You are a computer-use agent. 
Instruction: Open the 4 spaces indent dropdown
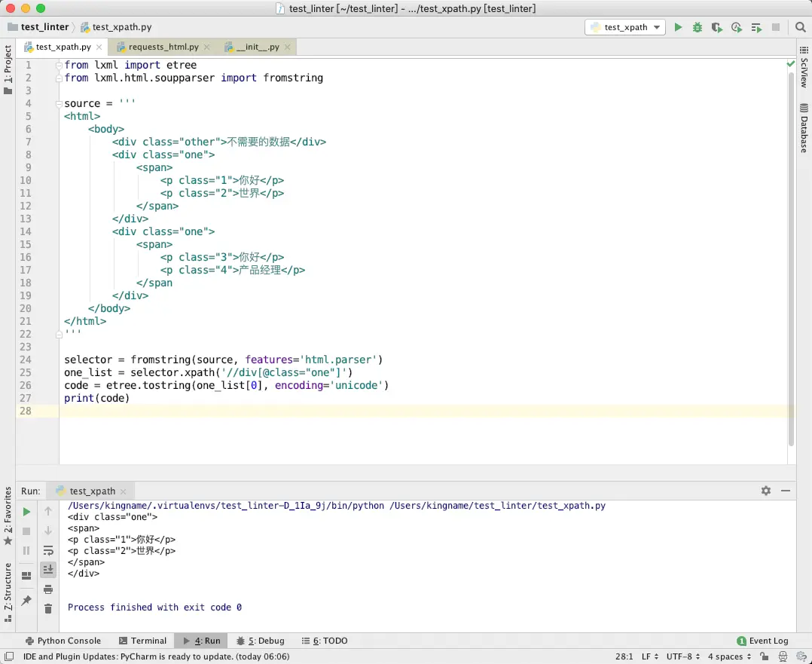click(729, 656)
